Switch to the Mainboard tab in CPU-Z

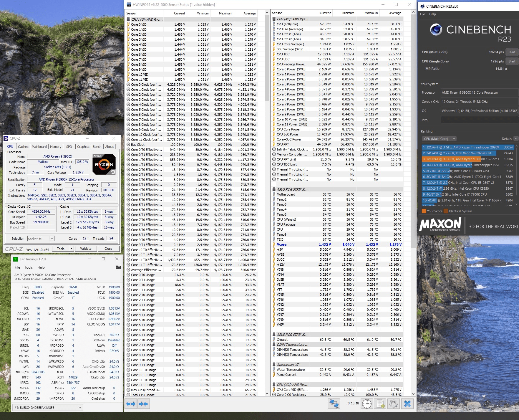pyautogui.click(x=39, y=147)
